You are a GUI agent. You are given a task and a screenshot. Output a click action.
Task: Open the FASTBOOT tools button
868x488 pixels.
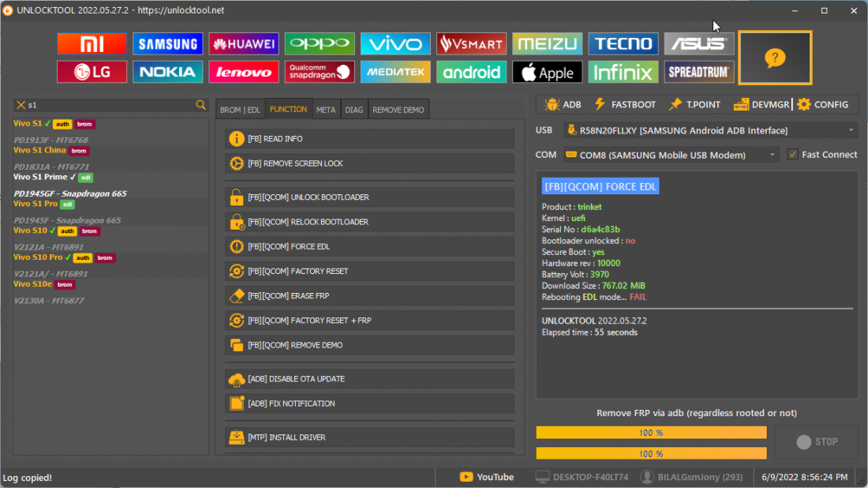coord(624,104)
